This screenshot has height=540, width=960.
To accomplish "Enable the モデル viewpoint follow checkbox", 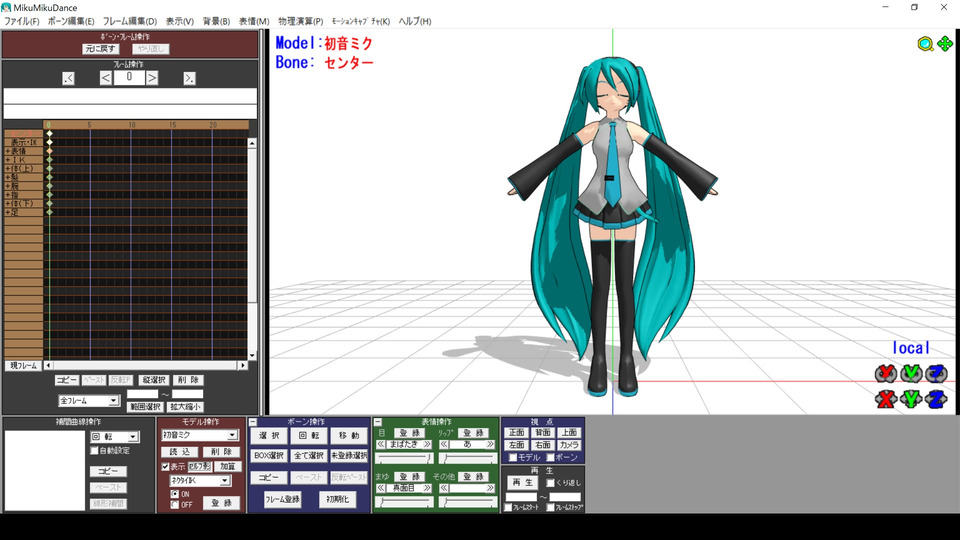I will pyautogui.click(x=512, y=457).
